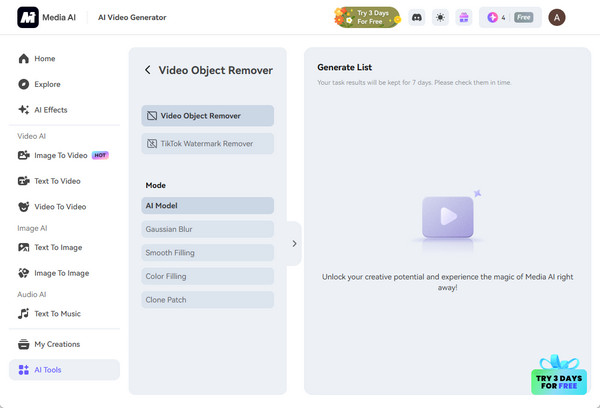Click the Text To Image icon
The image size is (600, 408).
(x=24, y=247)
